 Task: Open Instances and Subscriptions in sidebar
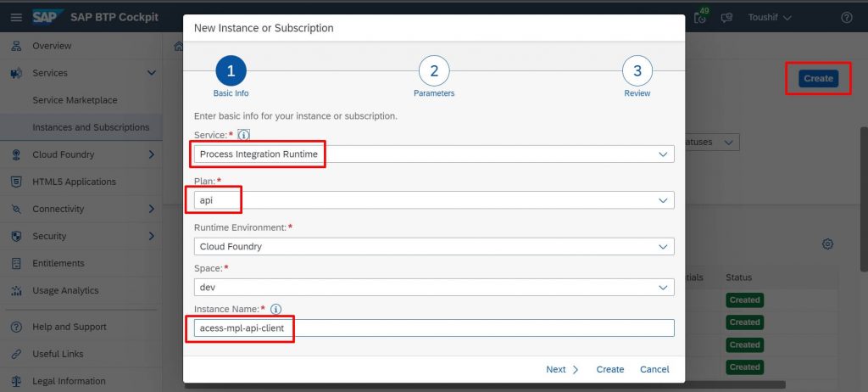(91, 127)
